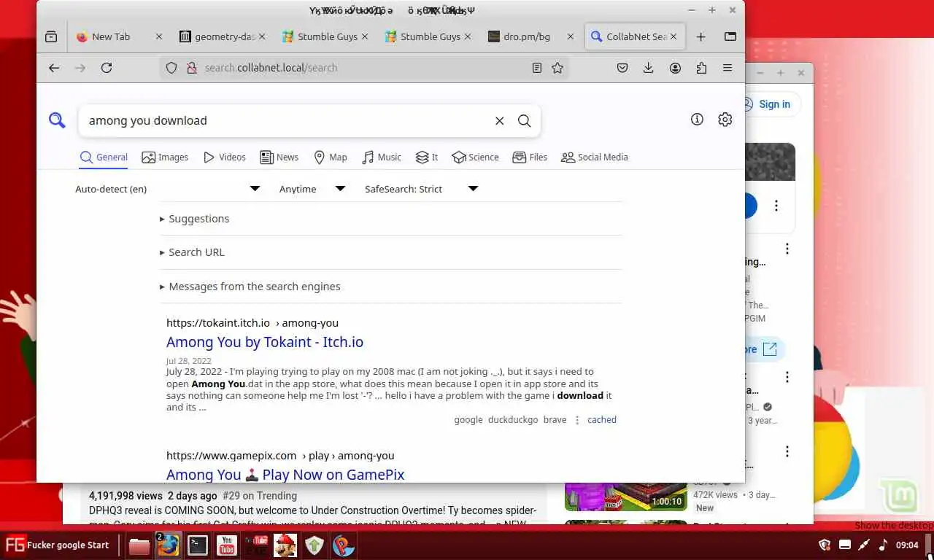
Task: Open search preferences gear icon
Action: (725, 120)
